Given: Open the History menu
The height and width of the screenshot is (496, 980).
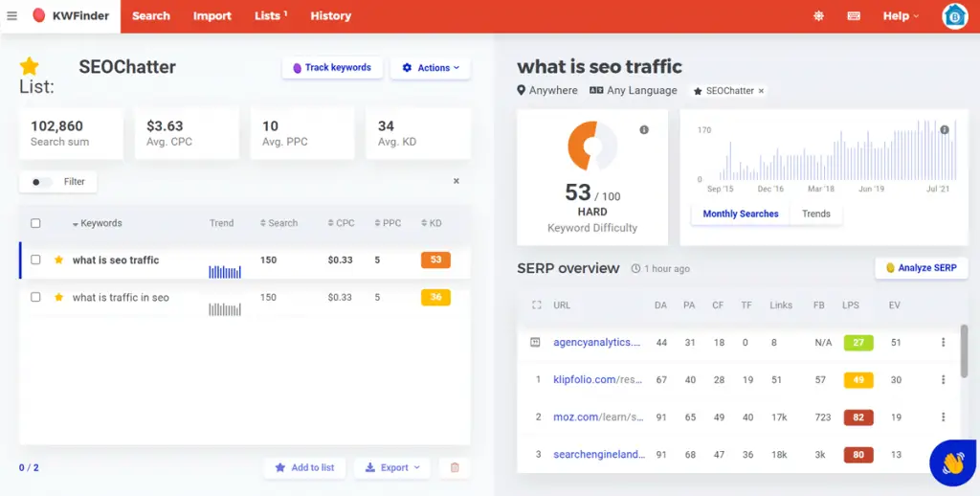Looking at the screenshot, I should click(x=330, y=16).
